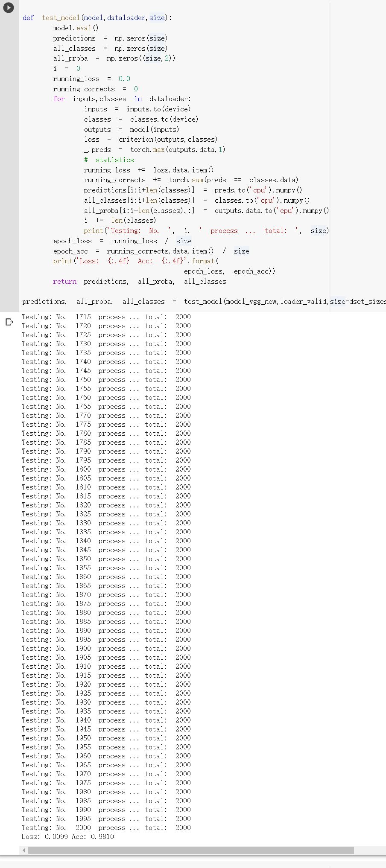The height and width of the screenshot is (868, 386).
Task: Click output line 'Testing: No. 1950'
Action: point(106,738)
